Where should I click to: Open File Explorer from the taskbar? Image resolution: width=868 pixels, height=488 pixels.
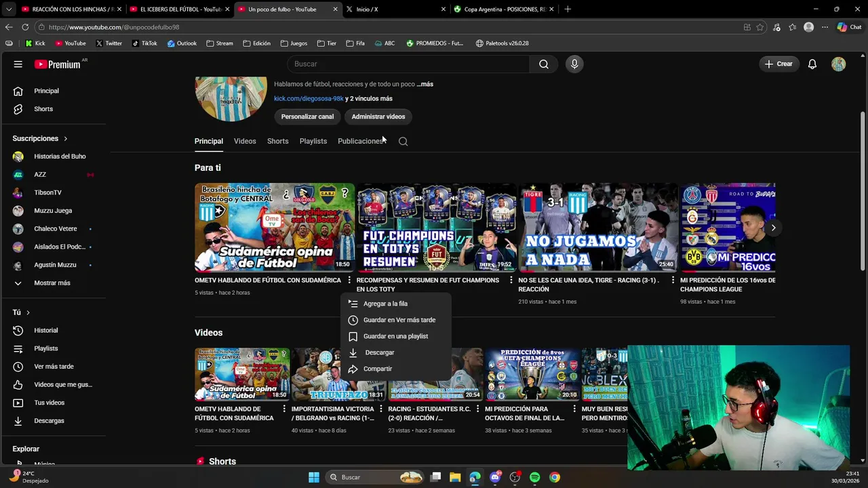coord(455,477)
